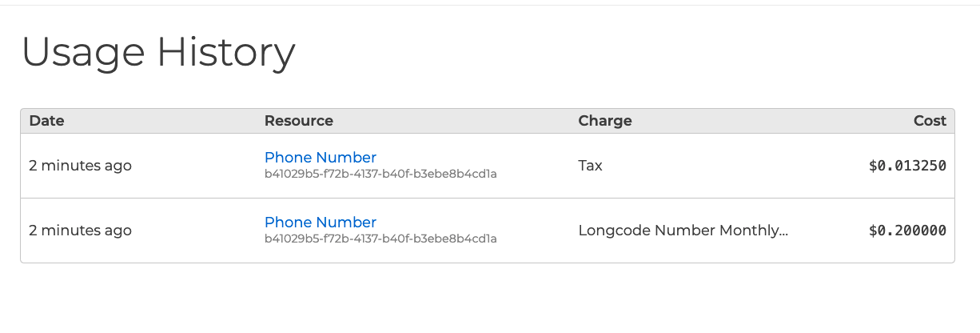Click the Charge column header
The image size is (980, 333).
pos(604,121)
